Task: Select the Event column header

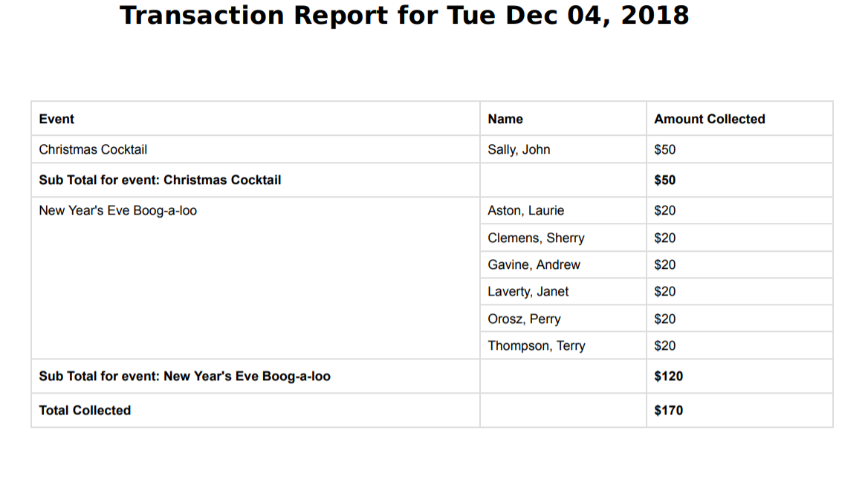Action: (56, 119)
